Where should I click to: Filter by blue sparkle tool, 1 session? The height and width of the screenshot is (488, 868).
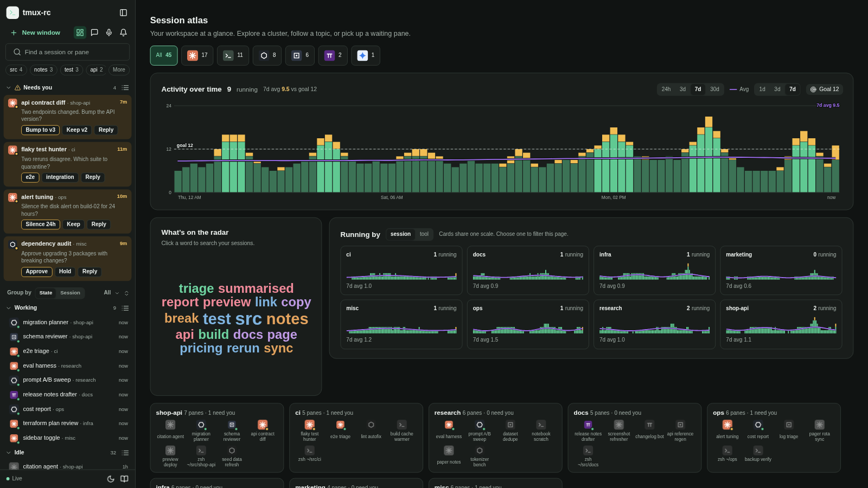point(366,55)
